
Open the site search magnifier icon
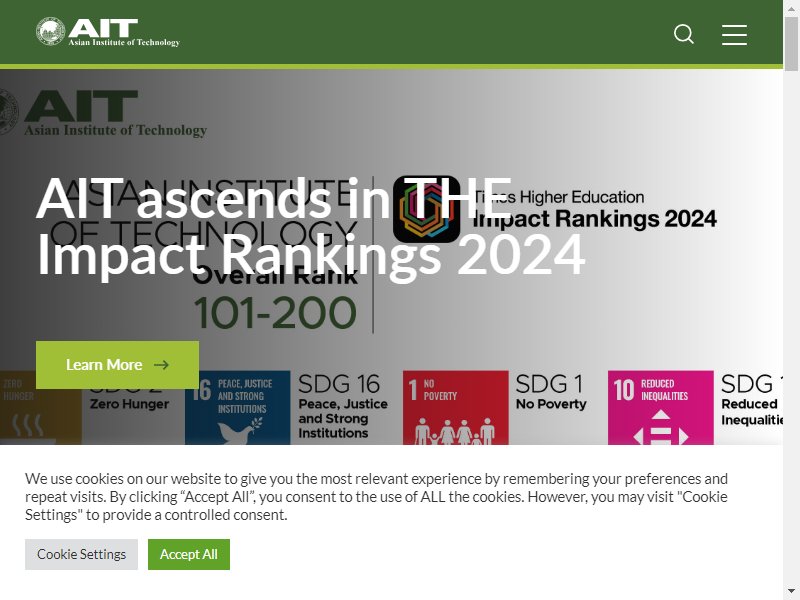[684, 34]
